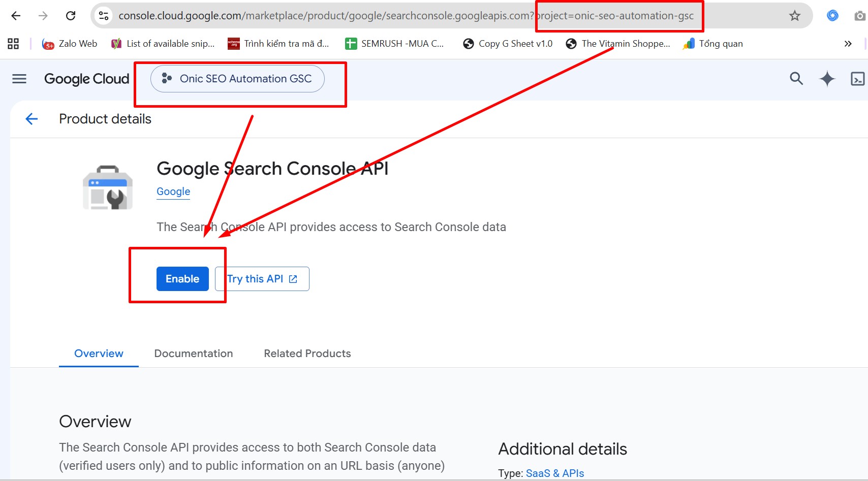Open the Tổng quan bookmark
The height and width of the screenshot is (481, 868).
(x=713, y=44)
